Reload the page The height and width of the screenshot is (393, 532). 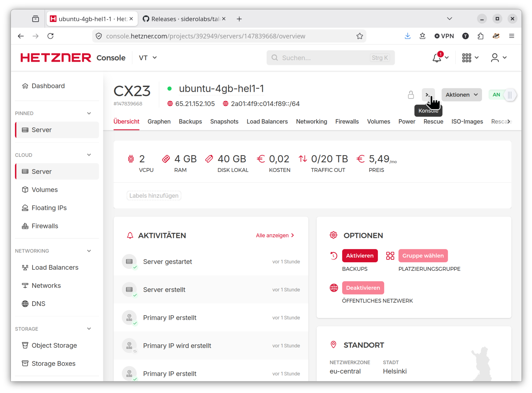50,36
